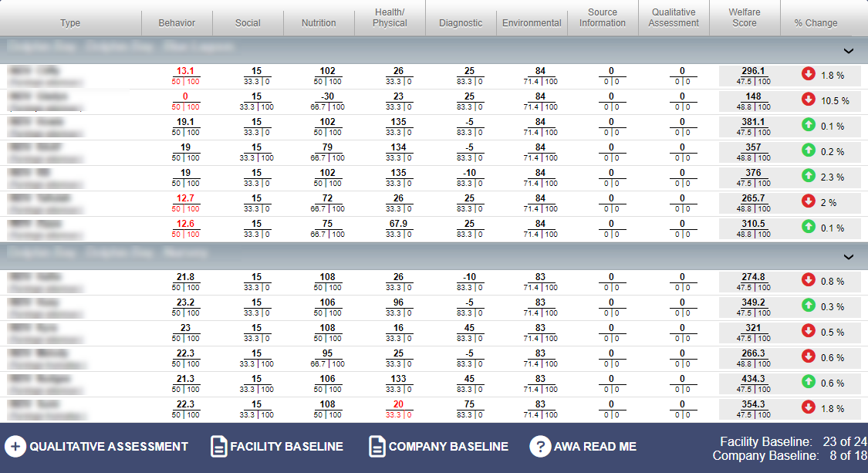Open the Facility Baseline document icon
This screenshot has width=868, height=473.
coord(219,447)
